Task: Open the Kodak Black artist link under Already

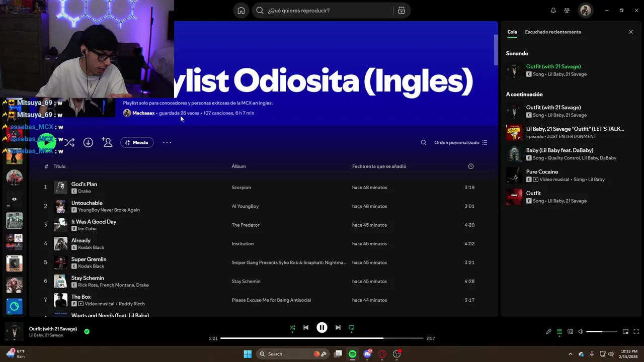Action: tap(91, 247)
